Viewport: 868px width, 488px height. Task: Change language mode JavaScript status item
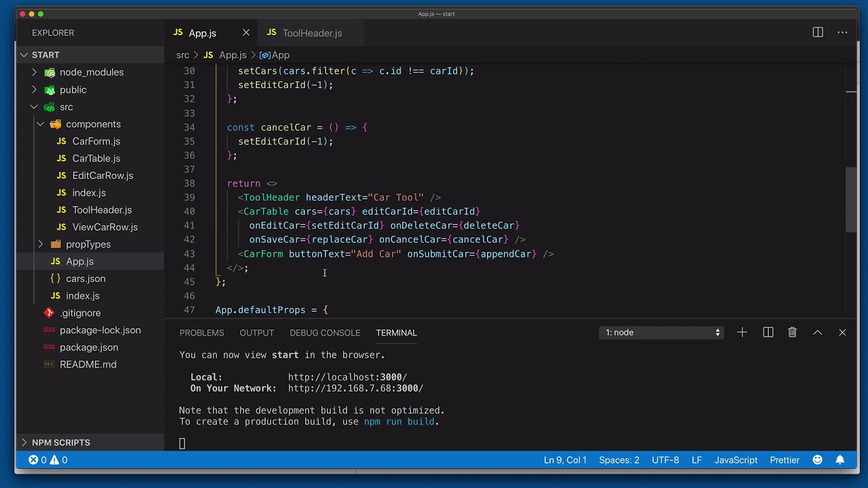click(736, 460)
